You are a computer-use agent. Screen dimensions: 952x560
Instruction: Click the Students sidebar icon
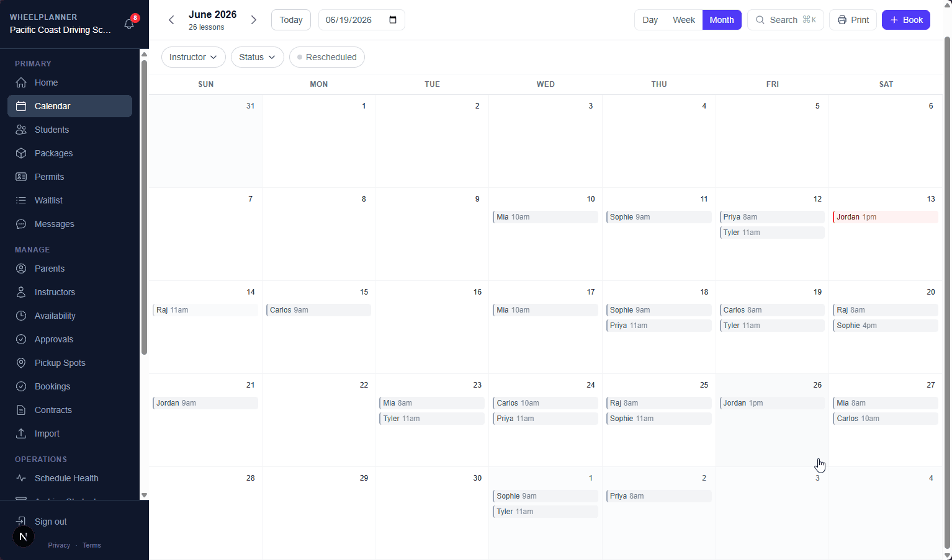point(21,130)
